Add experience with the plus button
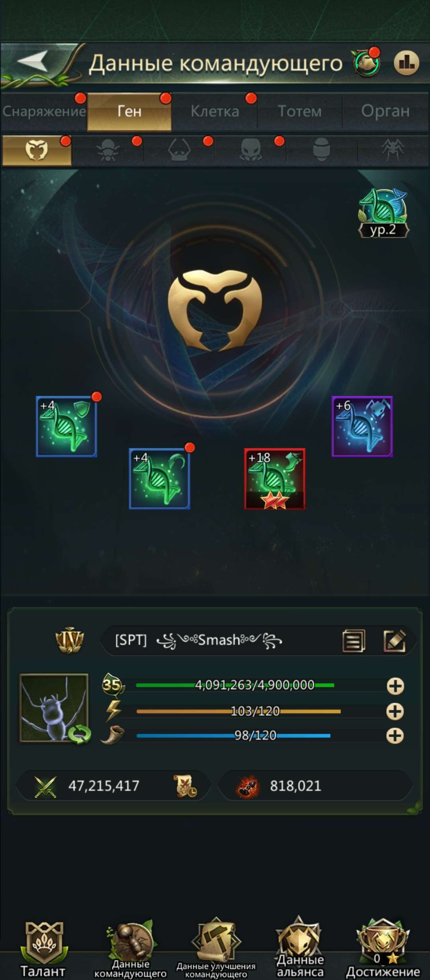The height and width of the screenshot is (980, 430). coord(395,686)
